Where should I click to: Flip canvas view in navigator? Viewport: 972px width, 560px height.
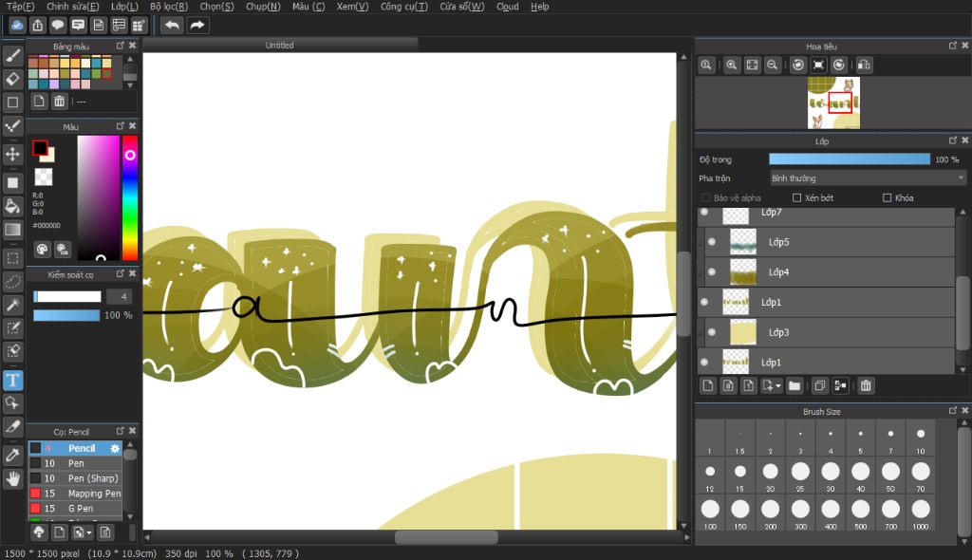coord(864,65)
